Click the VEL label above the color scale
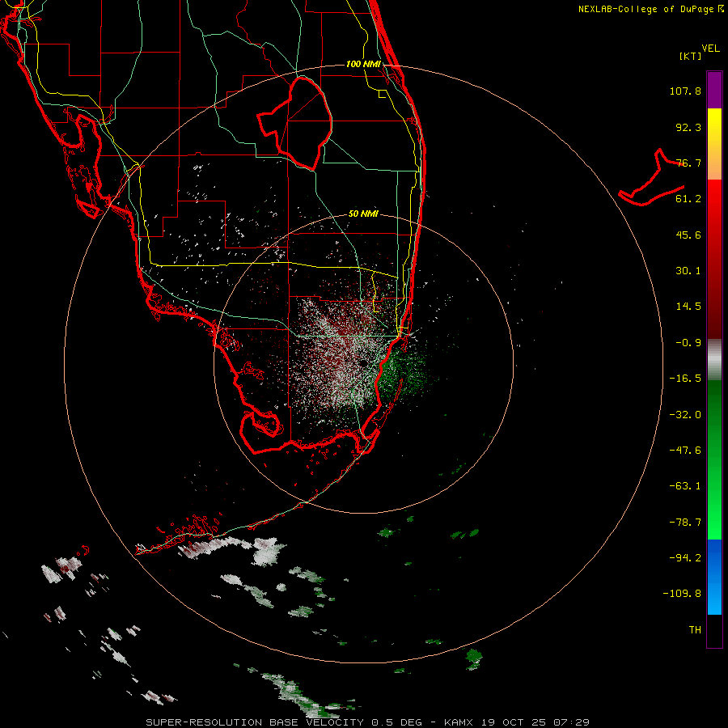Image resolution: width=728 pixels, height=728 pixels. 711,49
